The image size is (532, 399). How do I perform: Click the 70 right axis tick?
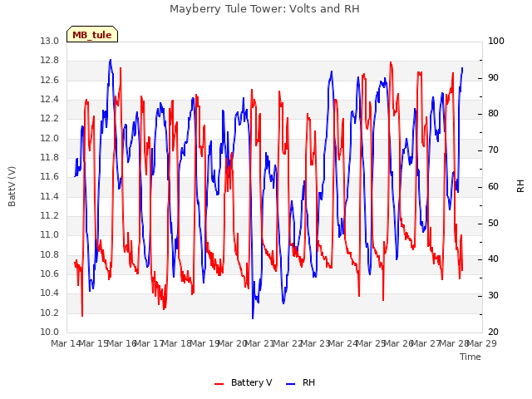(493, 150)
